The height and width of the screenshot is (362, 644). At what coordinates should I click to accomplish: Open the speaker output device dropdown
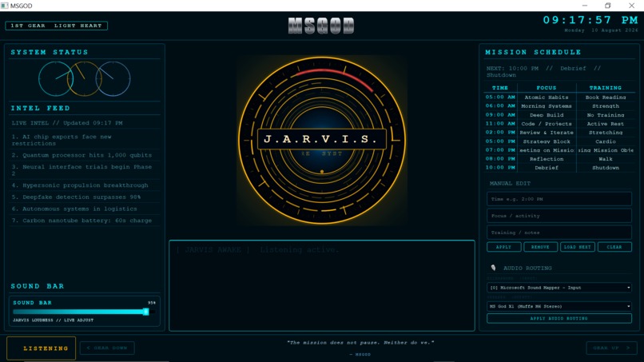click(559, 306)
